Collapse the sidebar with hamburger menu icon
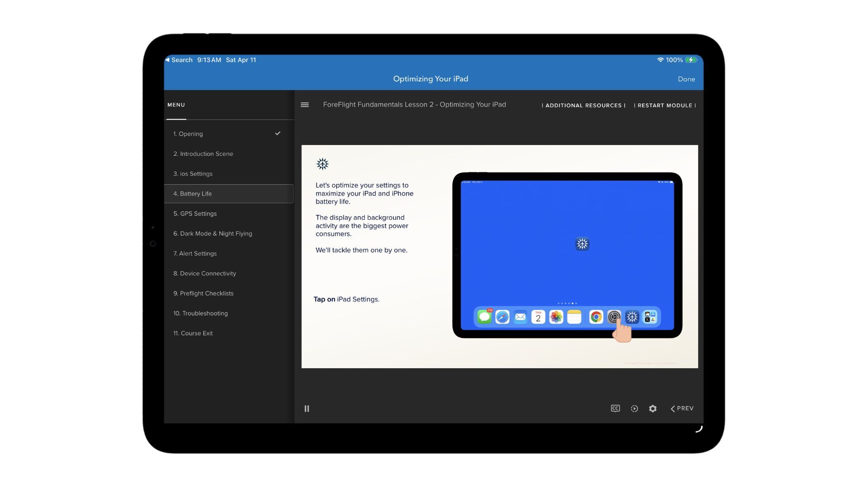868x488 pixels. pyautogui.click(x=305, y=105)
